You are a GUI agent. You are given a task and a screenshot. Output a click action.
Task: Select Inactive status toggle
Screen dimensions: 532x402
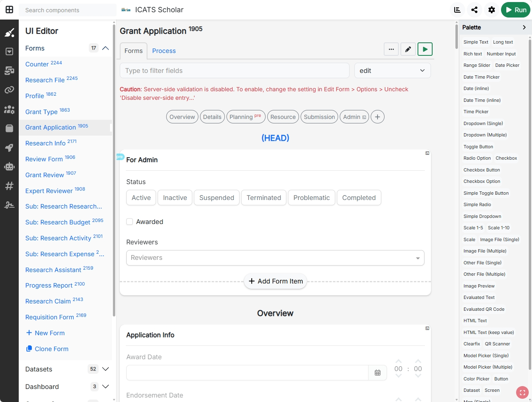pos(175,198)
